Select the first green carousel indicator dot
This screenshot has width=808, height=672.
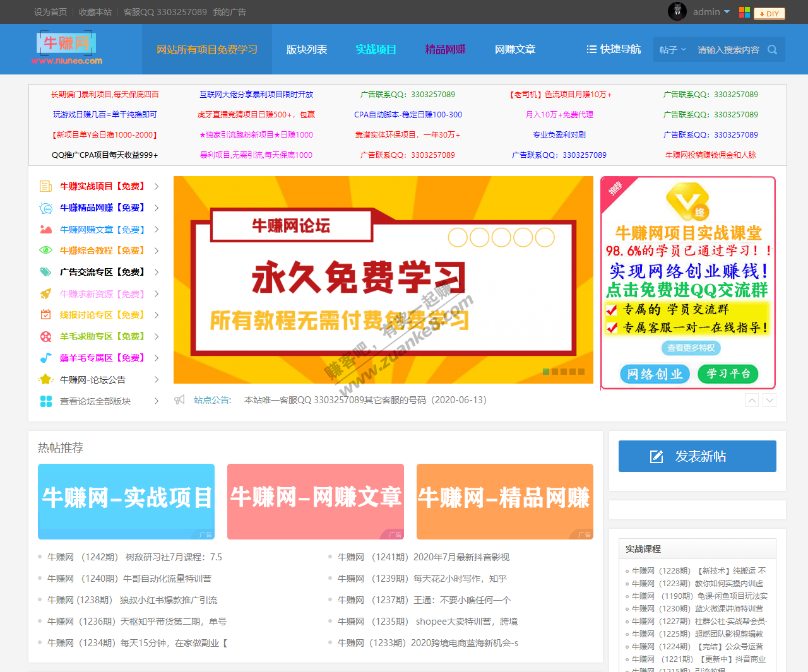546,372
